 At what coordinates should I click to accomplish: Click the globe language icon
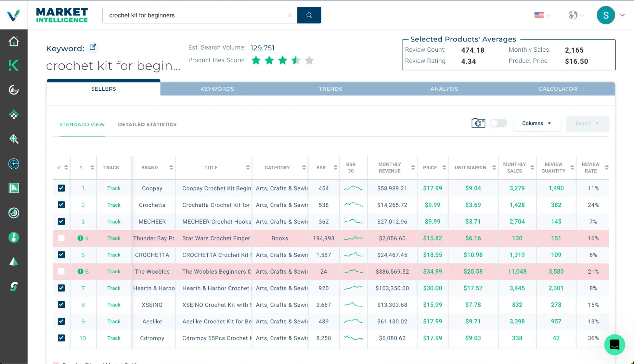click(x=573, y=15)
